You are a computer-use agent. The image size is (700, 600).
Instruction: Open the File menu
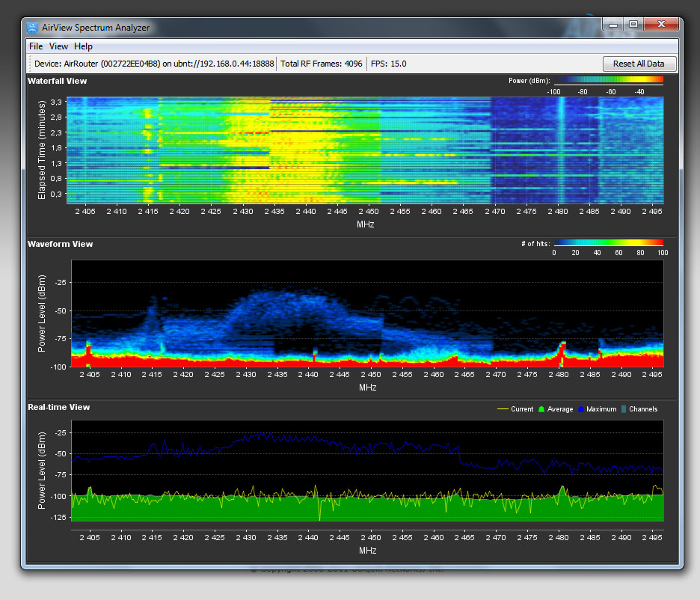pos(36,46)
